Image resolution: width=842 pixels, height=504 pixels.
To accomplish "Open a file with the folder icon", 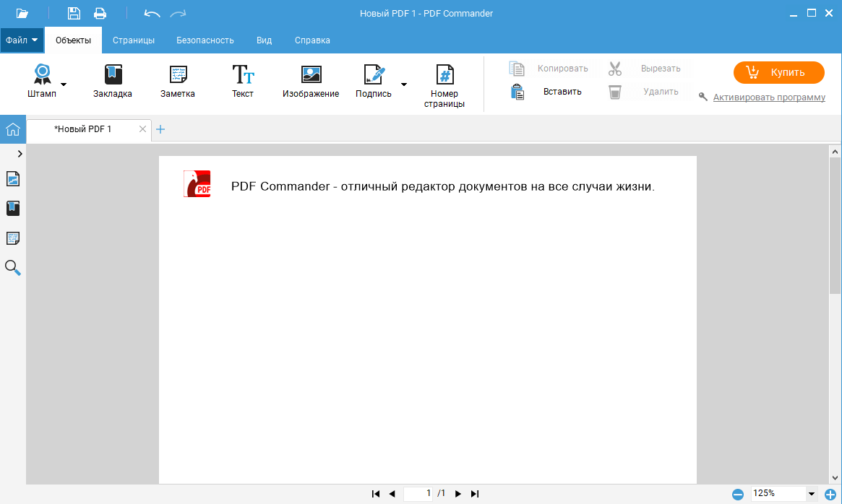I will pyautogui.click(x=22, y=13).
